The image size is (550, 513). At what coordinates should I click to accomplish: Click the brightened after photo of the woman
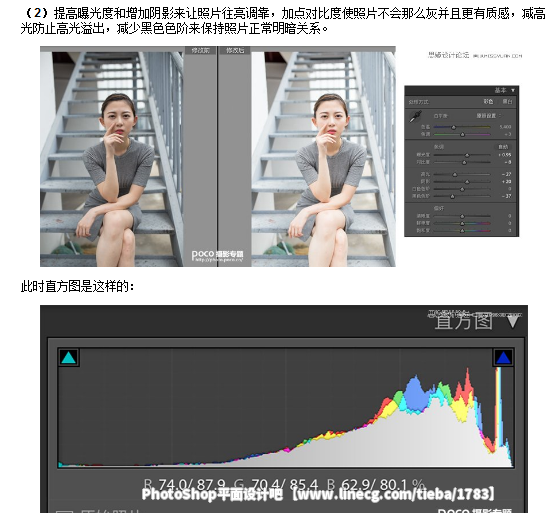point(323,159)
